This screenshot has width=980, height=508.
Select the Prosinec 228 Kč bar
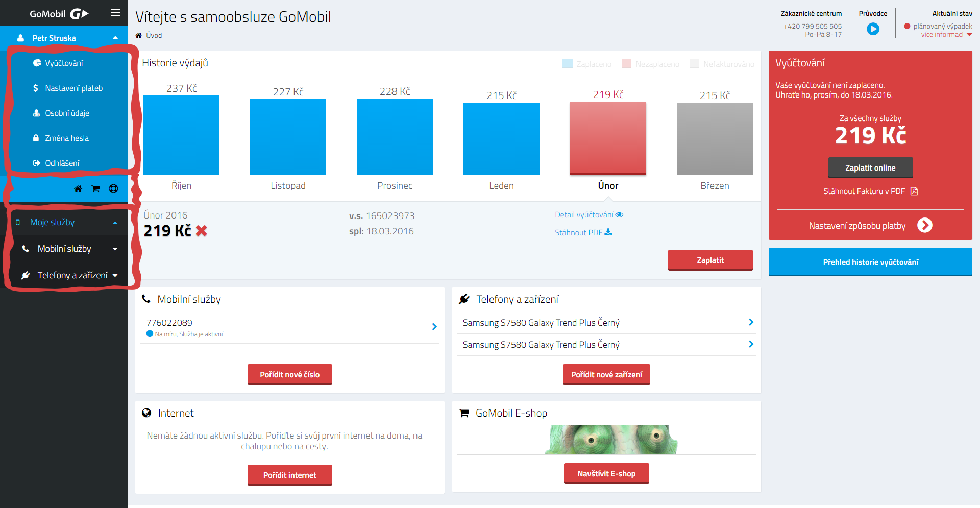[x=395, y=136]
